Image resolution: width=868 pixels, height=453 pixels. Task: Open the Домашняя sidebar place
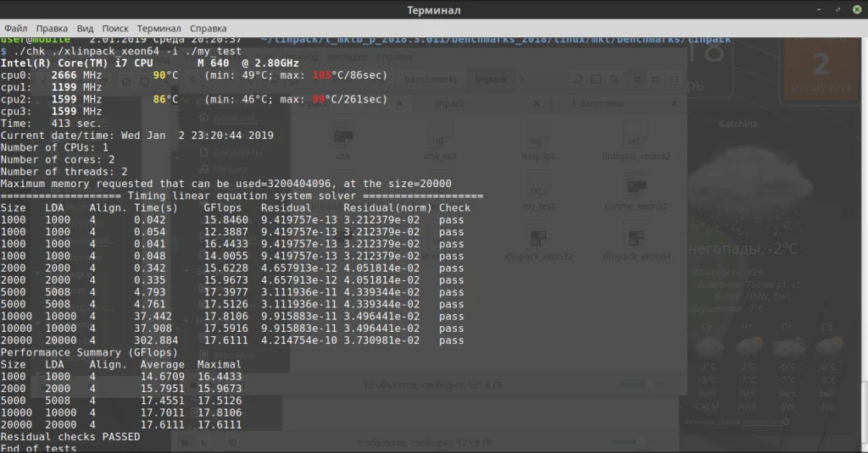click(x=231, y=118)
